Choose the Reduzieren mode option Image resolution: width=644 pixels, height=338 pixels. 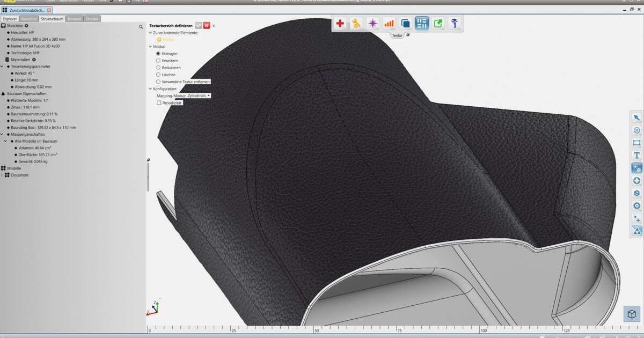(x=158, y=68)
